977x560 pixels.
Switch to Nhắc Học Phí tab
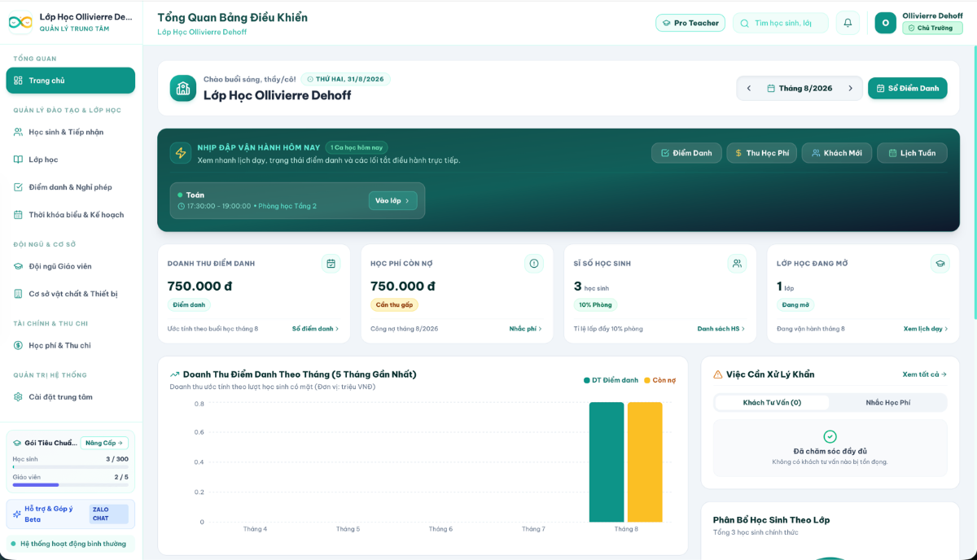(887, 403)
